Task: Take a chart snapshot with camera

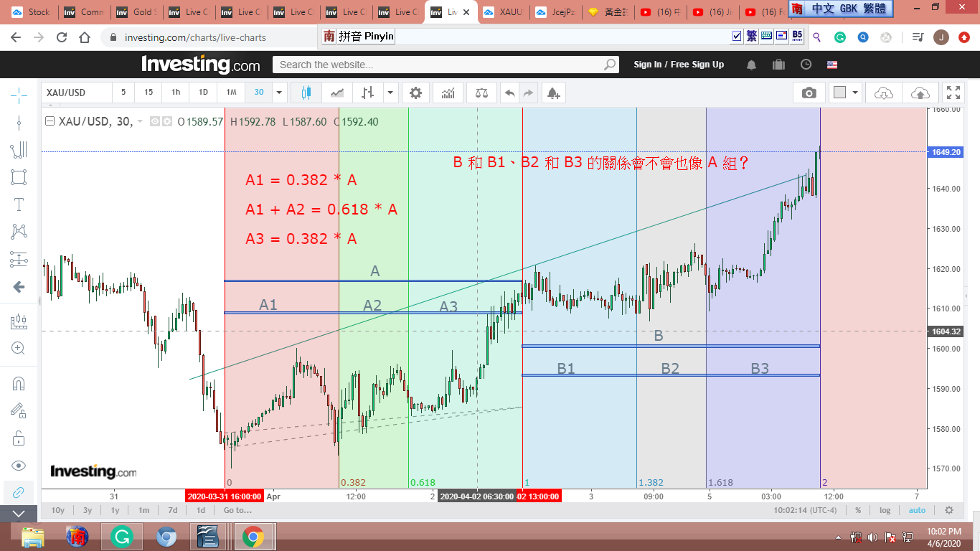Action: [x=809, y=93]
